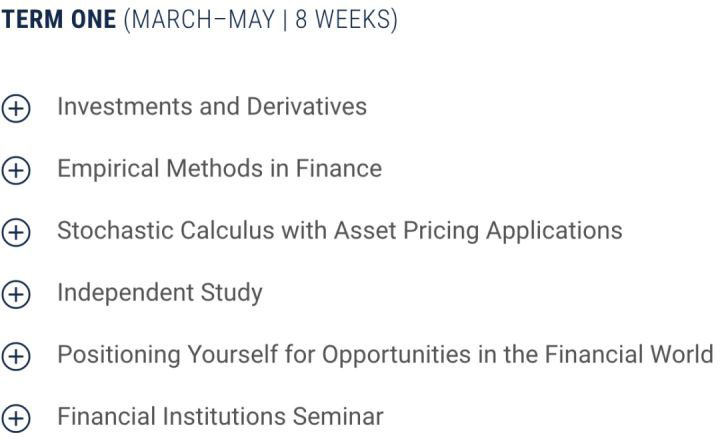
Task: Click the March–May 8 weeks date text
Action: coord(260,20)
